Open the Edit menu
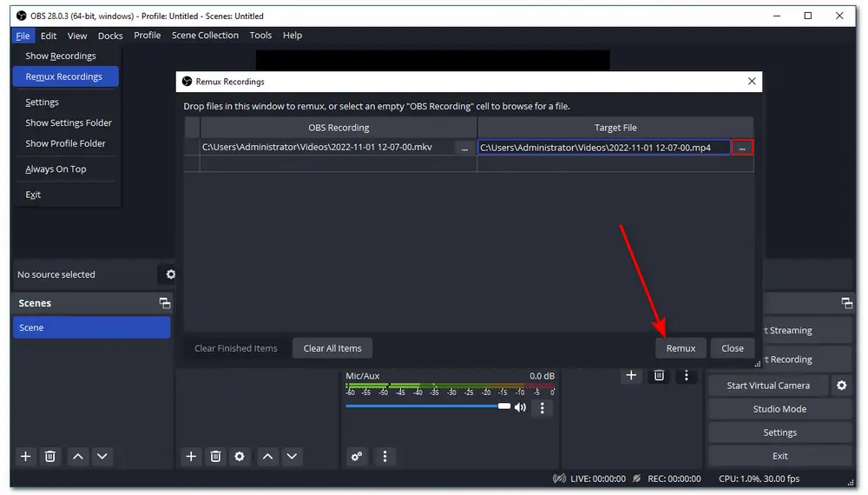The width and height of the screenshot is (868, 495). click(49, 36)
